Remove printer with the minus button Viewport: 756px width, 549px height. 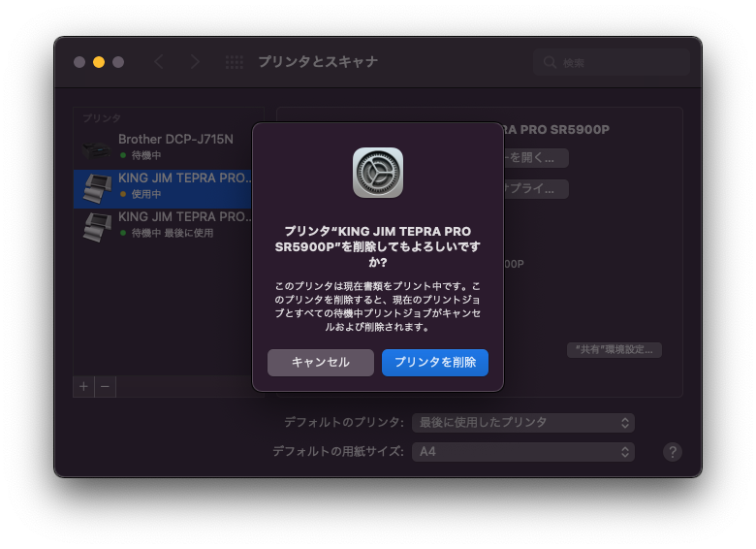[x=105, y=386]
